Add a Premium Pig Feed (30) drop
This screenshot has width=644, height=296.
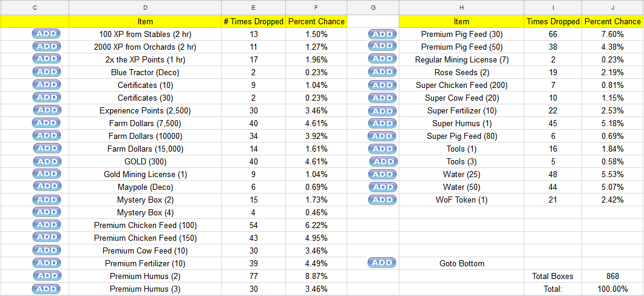pos(382,35)
